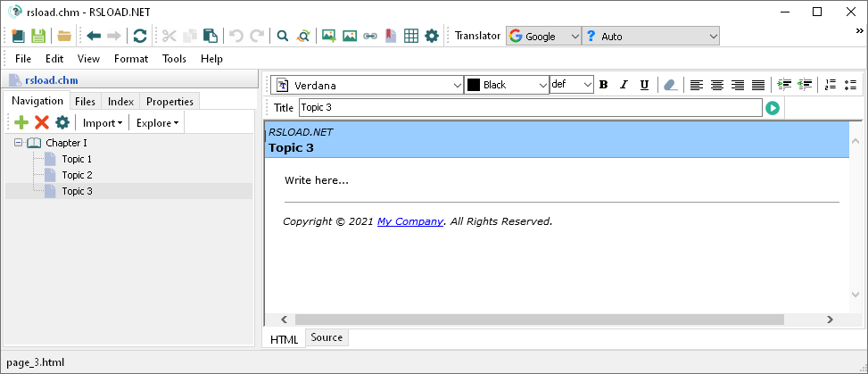Align text to the right
The width and height of the screenshot is (868, 374).
pos(738,85)
